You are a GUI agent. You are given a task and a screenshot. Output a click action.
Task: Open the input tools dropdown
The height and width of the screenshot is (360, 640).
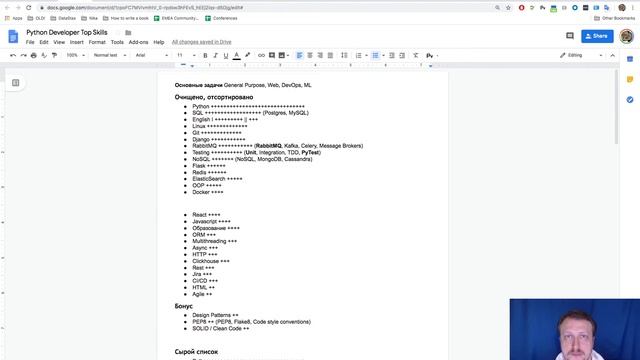(x=432, y=55)
